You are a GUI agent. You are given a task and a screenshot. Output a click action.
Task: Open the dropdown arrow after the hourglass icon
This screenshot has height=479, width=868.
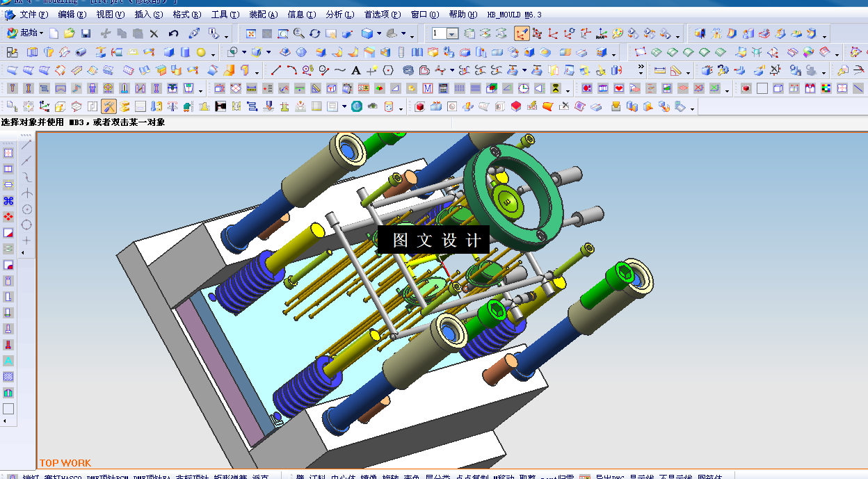568,90
